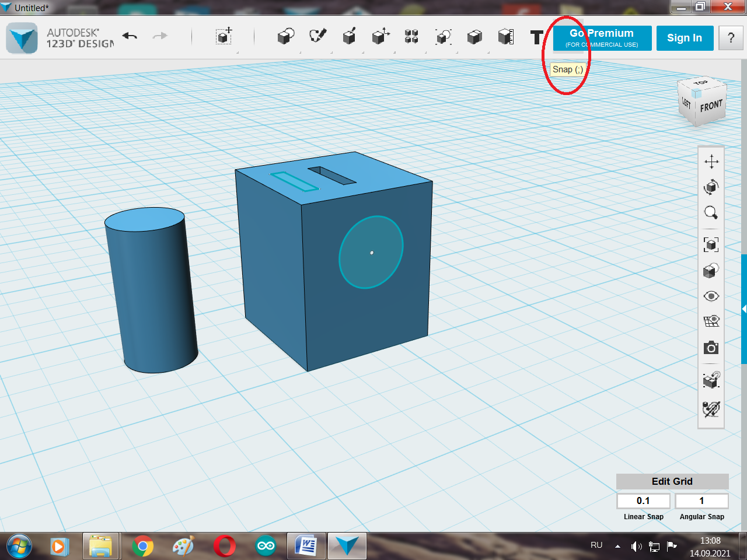The width and height of the screenshot is (747, 560).
Task: Click the LEFT face of the view cube
Action: click(x=686, y=104)
